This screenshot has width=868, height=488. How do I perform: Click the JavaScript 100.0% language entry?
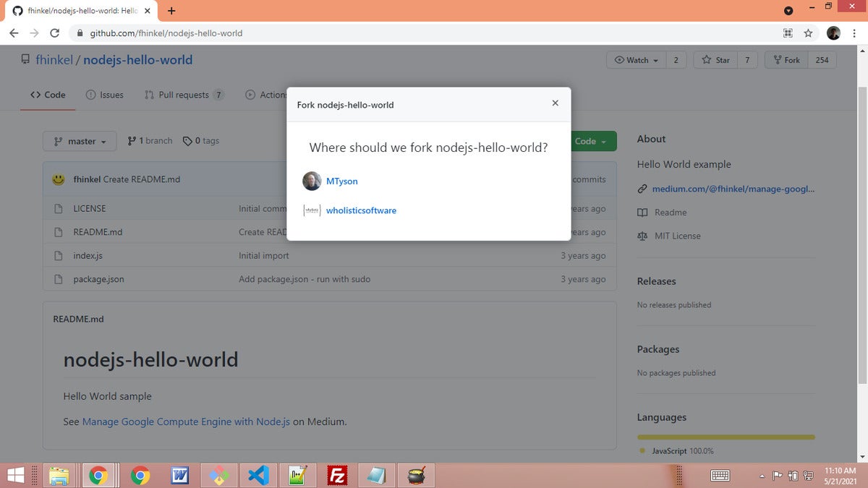(677, 451)
